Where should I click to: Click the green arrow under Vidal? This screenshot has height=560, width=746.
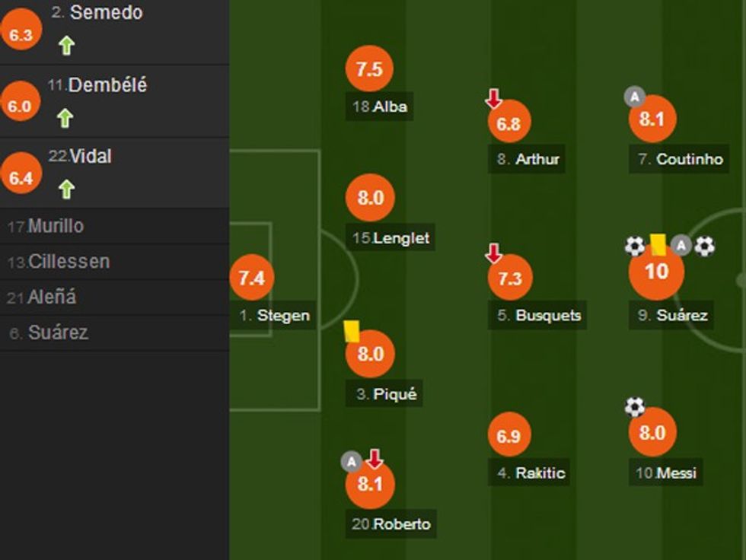(x=66, y=189)
